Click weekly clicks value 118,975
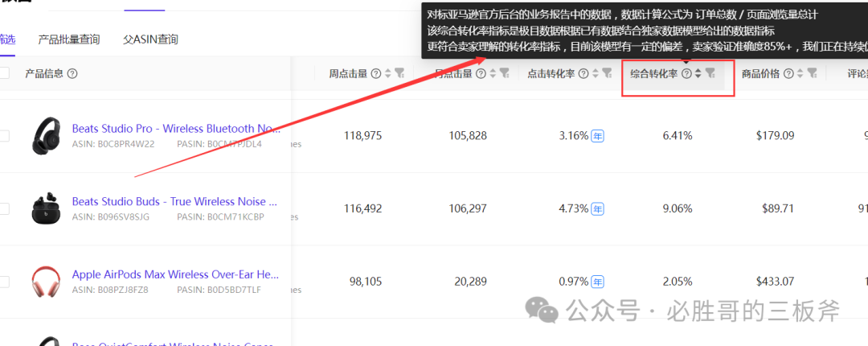The height and width of the screenshot is (346, 868). click(362, 135)
